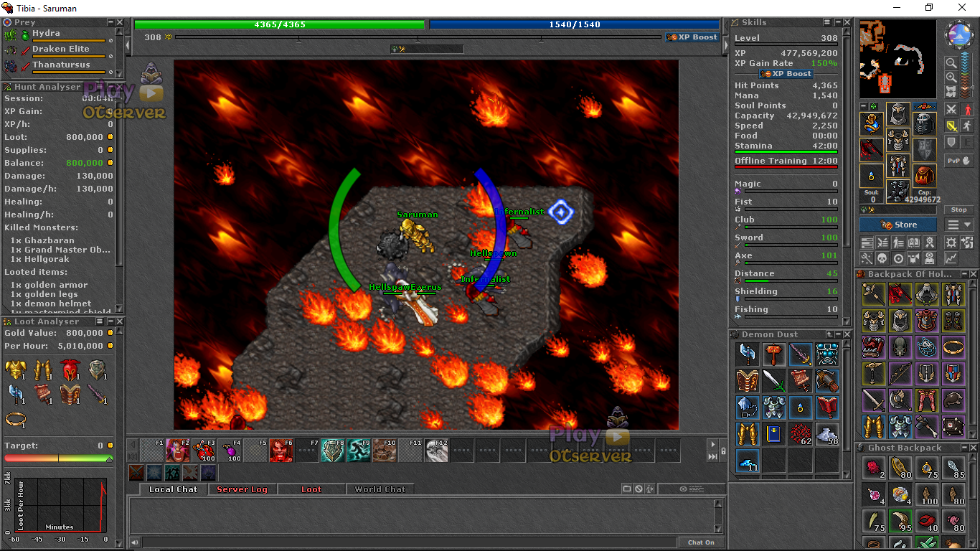Viewport: 980px width, 551px height.
Task: Switch to the World Chat tab
Action: (380, 489)
